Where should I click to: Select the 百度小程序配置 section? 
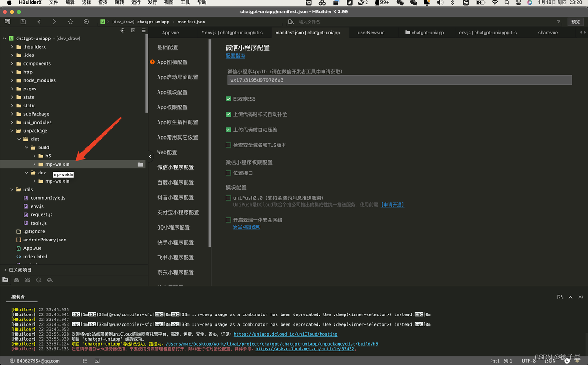(175, 182)
